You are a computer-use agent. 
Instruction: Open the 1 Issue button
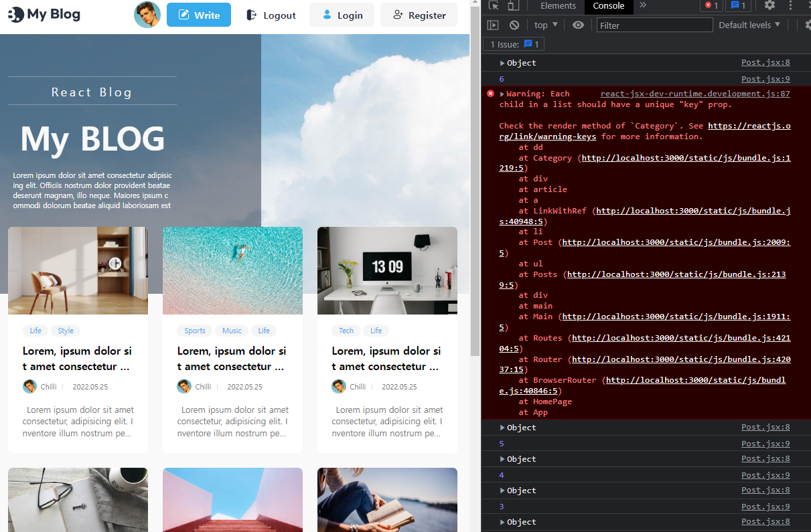(x=514, y=44)
